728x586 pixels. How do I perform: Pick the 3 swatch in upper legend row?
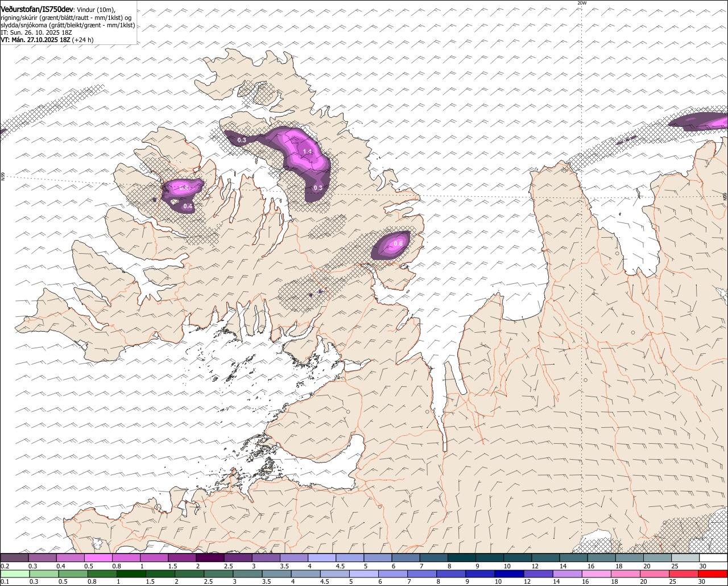pyautogui.click(x=266, y=558)
